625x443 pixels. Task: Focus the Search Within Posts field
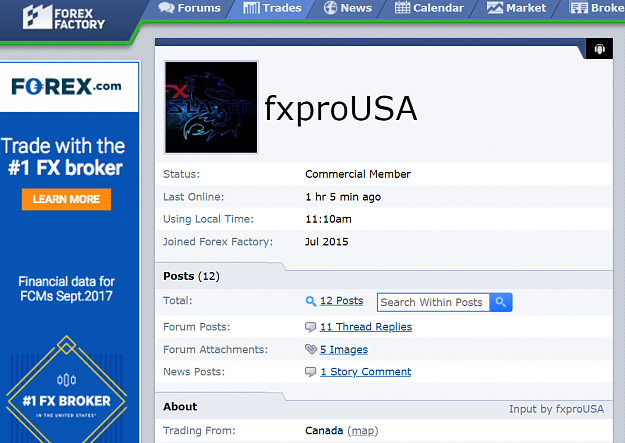coord(434,302)
